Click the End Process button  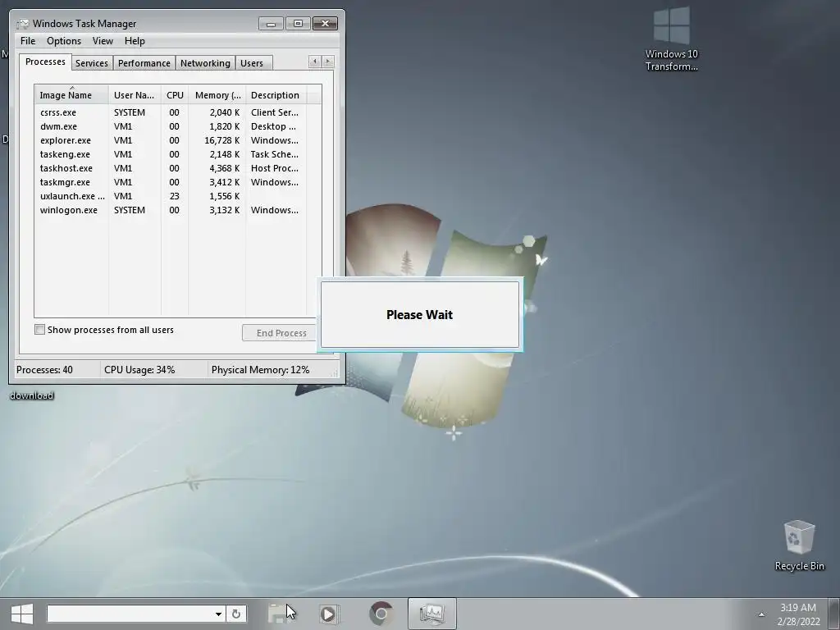281,333
